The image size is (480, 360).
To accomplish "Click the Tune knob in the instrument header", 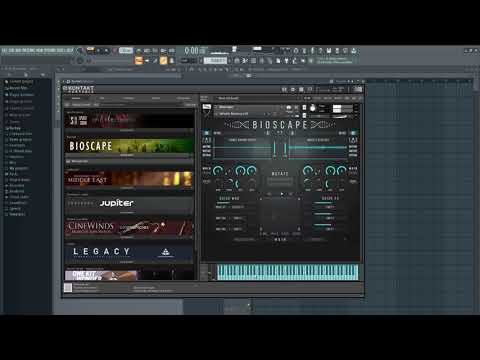I will (313, 108).
